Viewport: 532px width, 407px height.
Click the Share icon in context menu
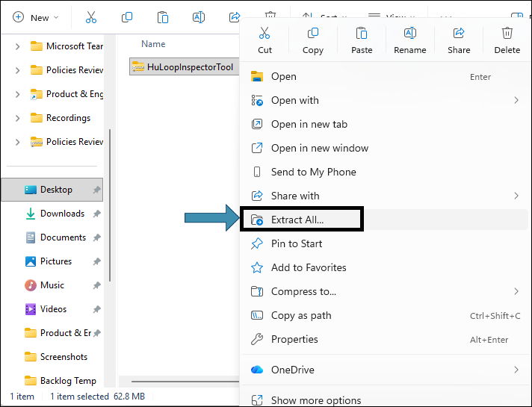pyautogui.click(x=459, y=34)
